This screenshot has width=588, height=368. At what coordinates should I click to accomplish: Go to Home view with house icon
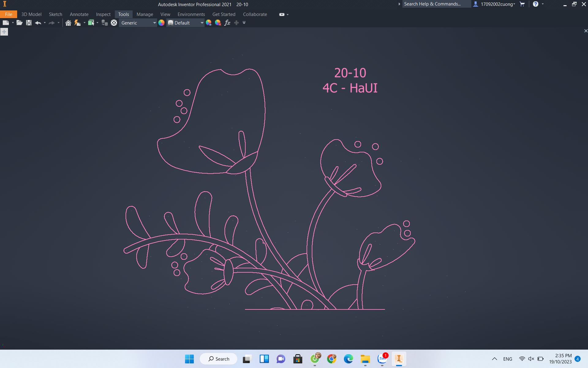point(68,23)
